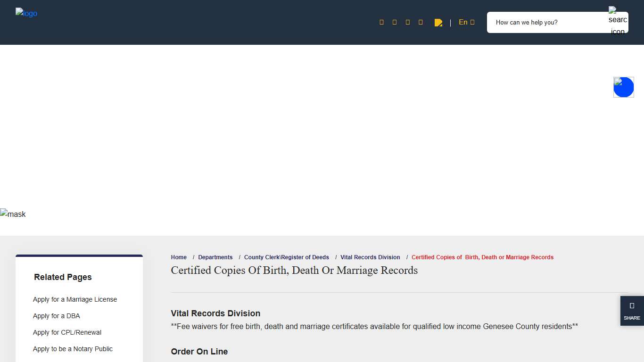Open Departments in the breadcrumb
This screenshot has height=362, width=644.
(215, 257)
